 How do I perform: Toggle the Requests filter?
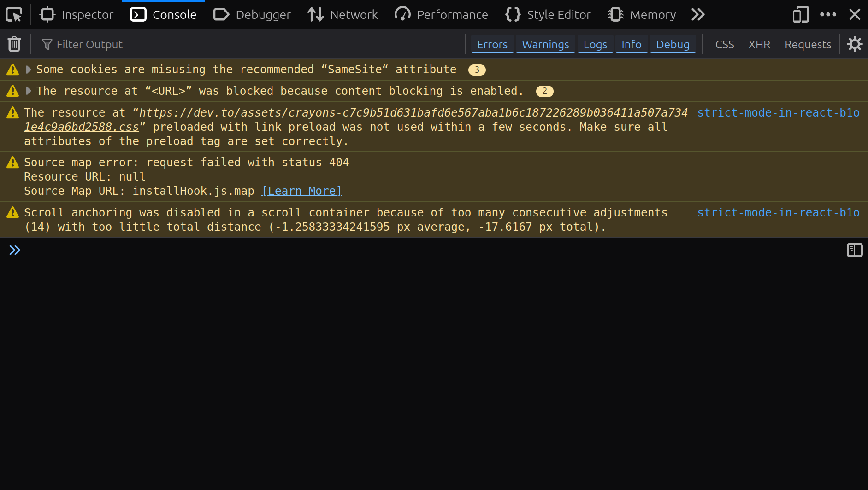[x=808, y=44]
